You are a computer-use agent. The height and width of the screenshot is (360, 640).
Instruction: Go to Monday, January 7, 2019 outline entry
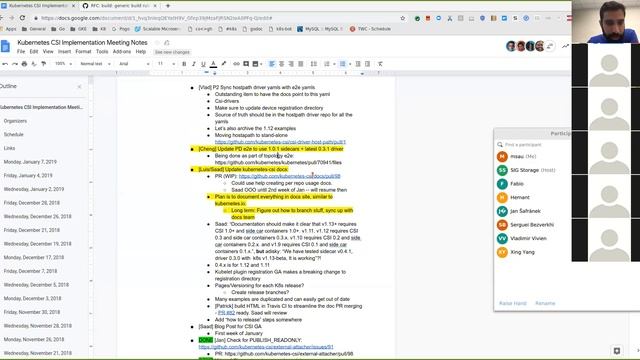pos(30,162)
